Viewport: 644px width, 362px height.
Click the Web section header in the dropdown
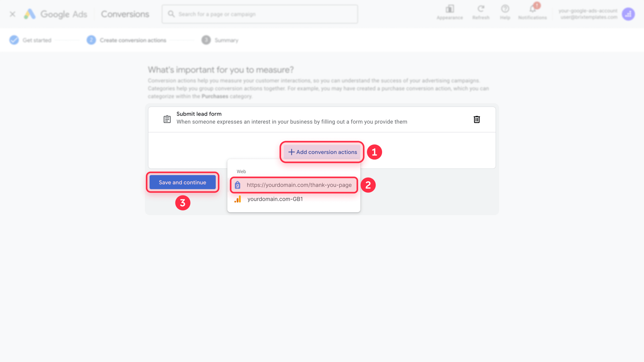241,171
